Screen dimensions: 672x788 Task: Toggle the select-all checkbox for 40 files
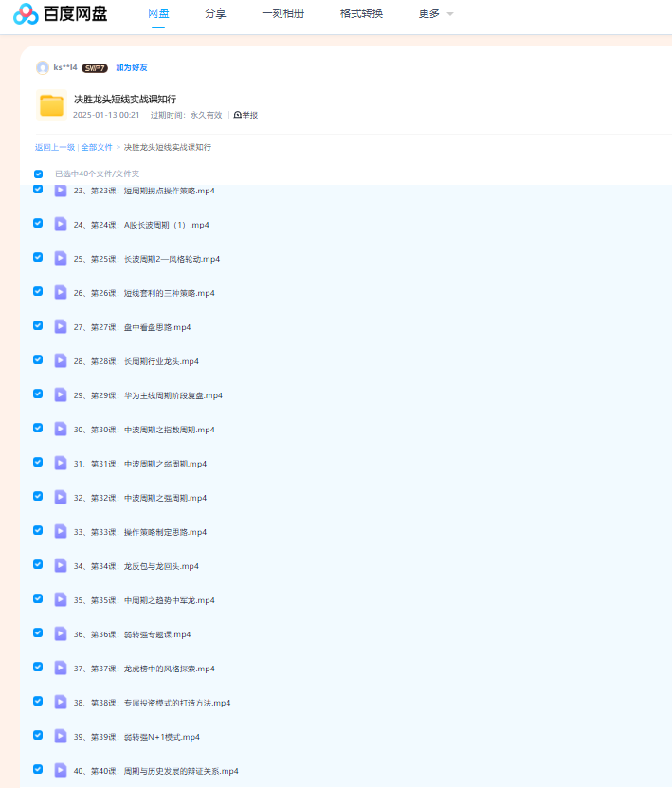click(38, 174)
